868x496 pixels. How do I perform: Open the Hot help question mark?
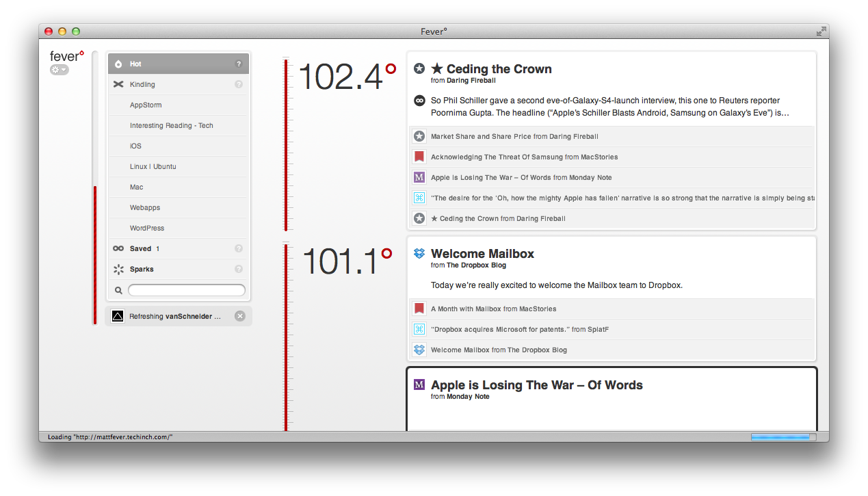tap(239, 64)
